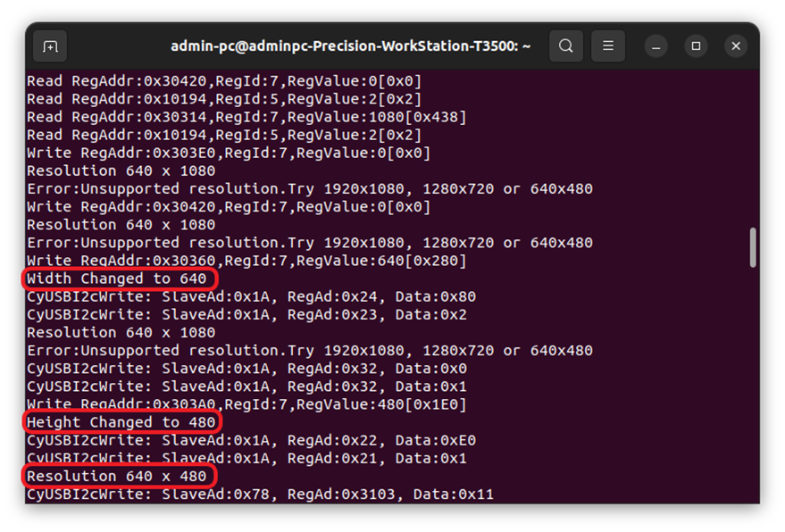Click the Write RegAddr:0x30360 line
The height and width of the screenshot is (532, 785).
[x=246, y=261]
